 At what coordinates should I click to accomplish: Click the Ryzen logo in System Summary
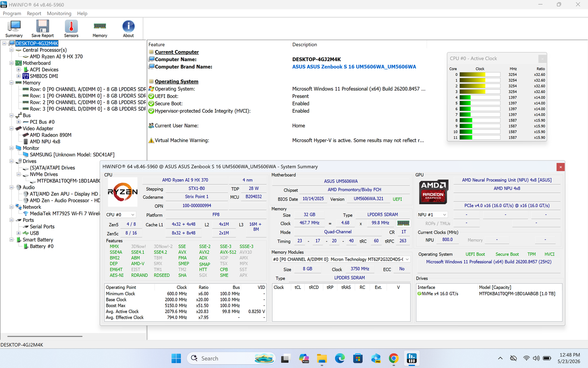[x=122, y=192]
